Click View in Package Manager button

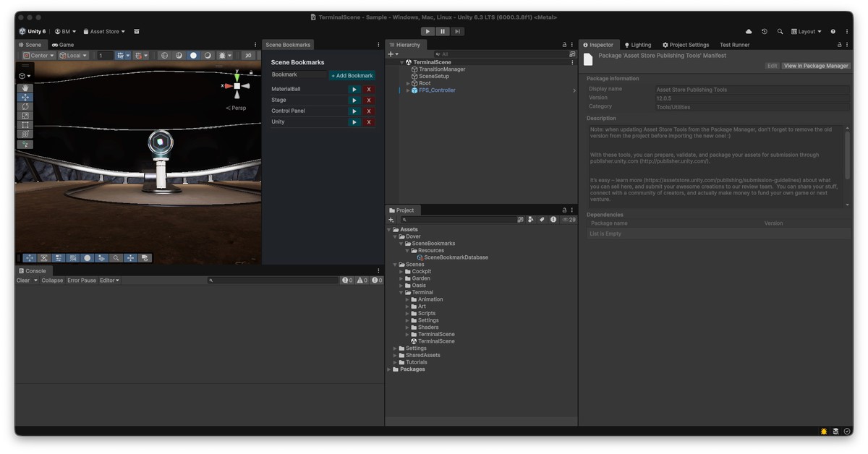(x=816, y=66)
